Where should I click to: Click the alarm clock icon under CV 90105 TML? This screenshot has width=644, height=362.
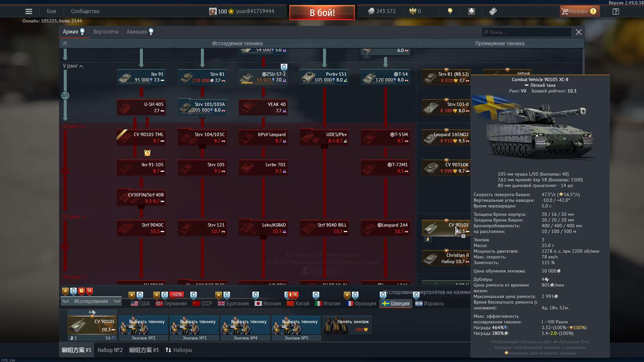(x=147, y=153)
